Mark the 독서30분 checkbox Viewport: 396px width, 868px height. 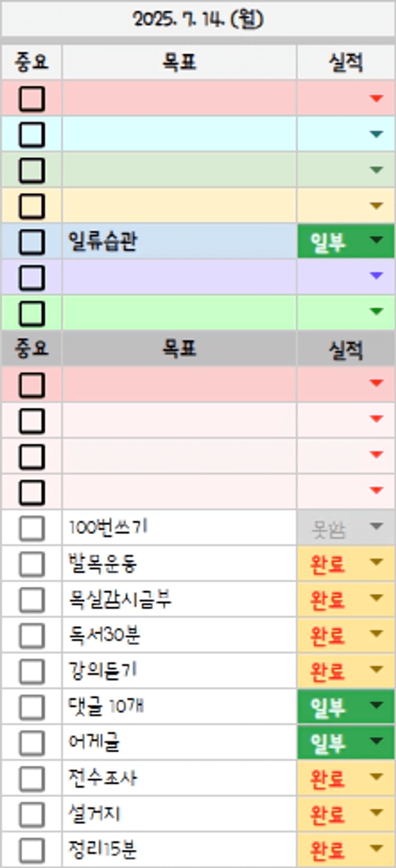32,636
